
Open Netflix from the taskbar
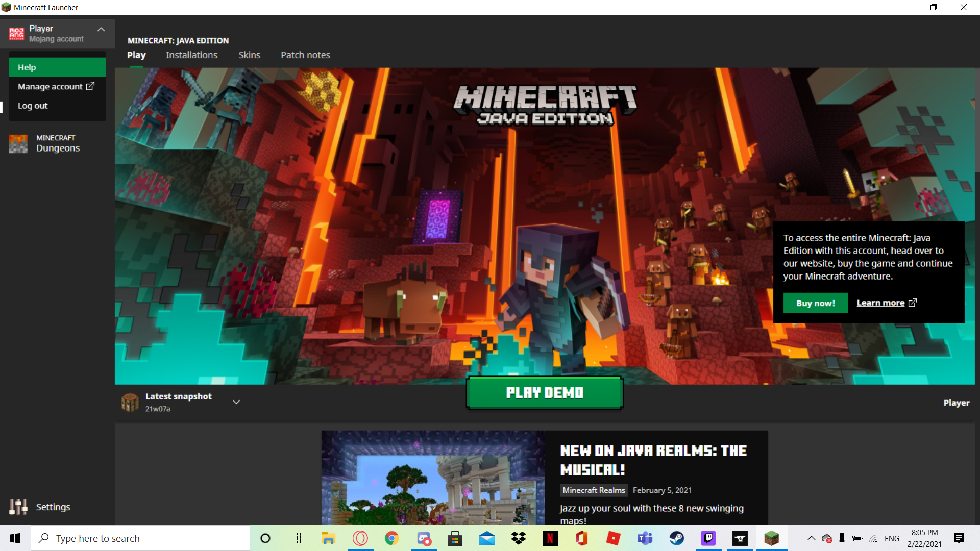tap(550, 538)
